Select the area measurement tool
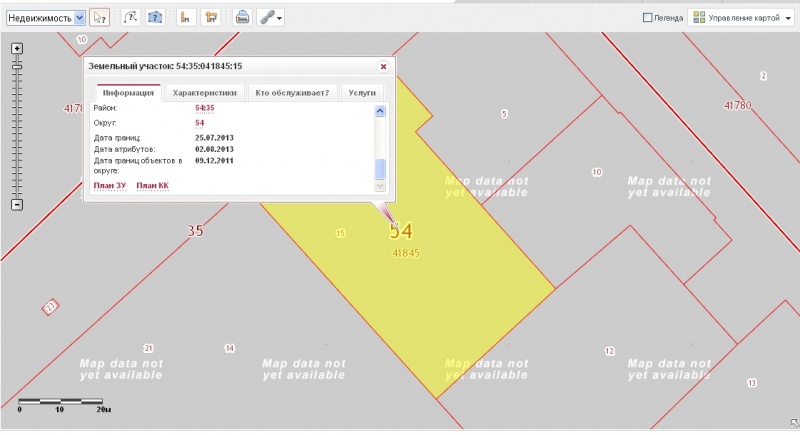The height and width of the screenshot is (435, 800). coord(210,17)
